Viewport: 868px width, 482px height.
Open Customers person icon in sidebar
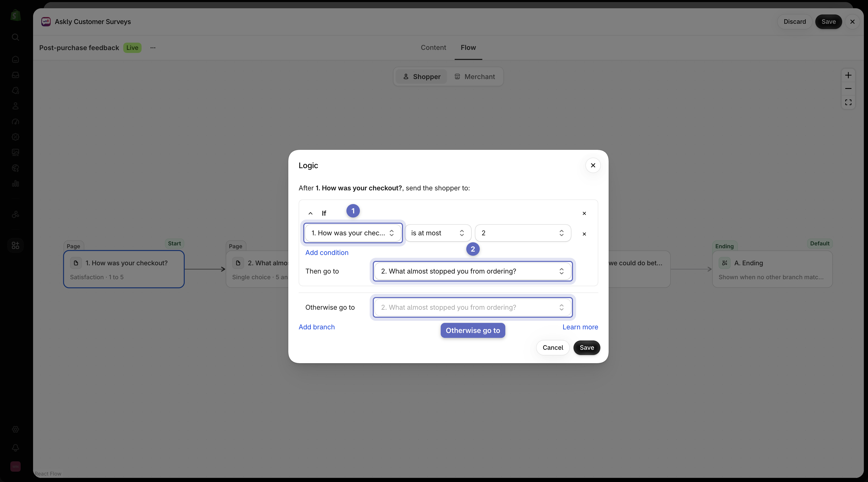16,106
